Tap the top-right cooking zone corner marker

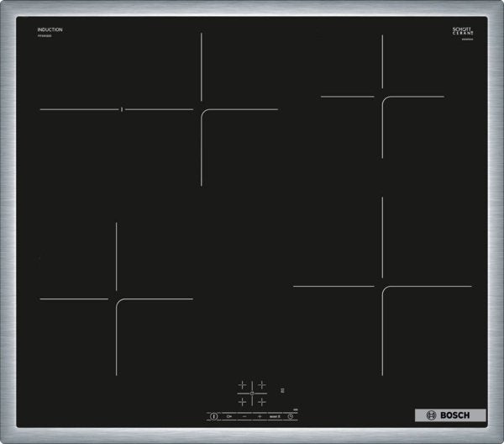pos(382,97)
